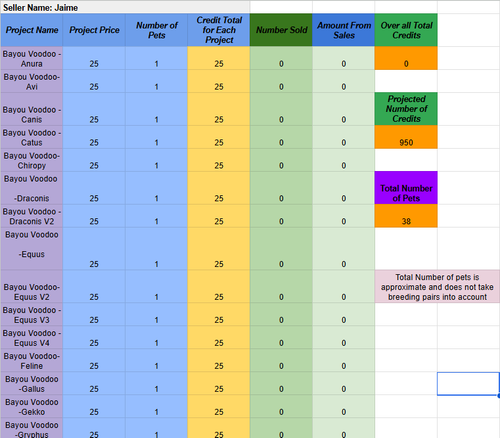Viewport: 500px width, 438px height.
Task: Click Project Price cell in Gallus row
Action: pos(94,383)
